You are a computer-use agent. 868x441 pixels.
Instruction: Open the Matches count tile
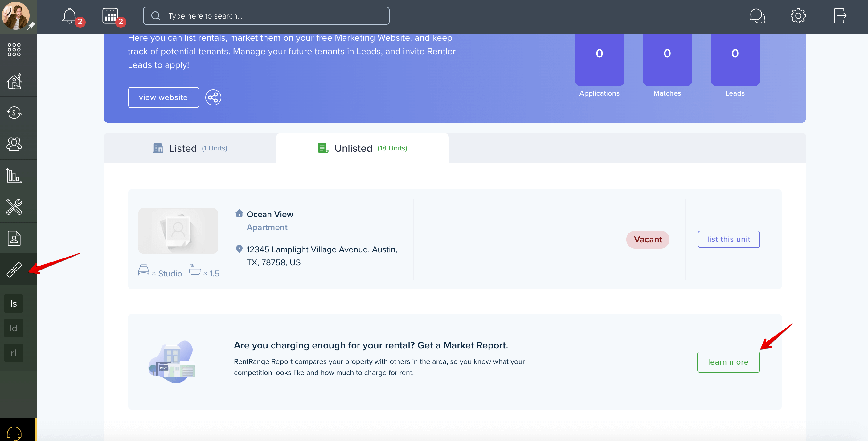point(667,60)
